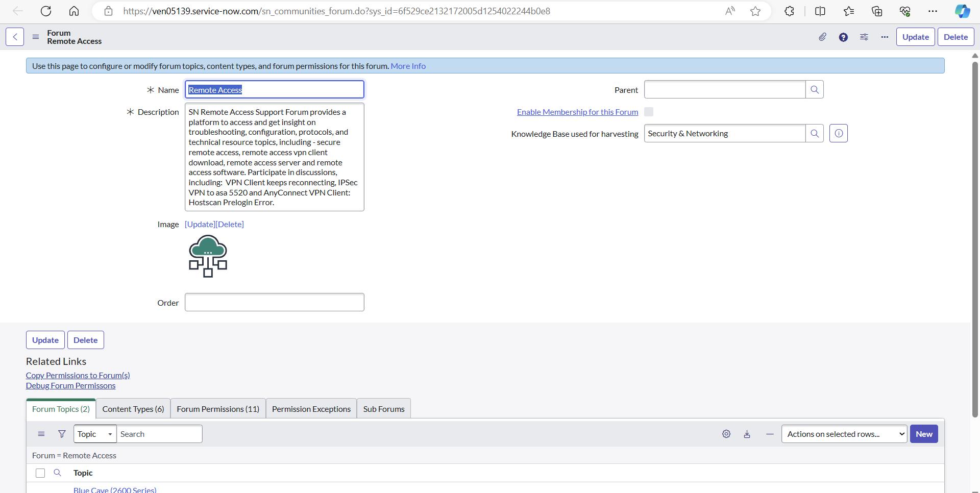The height and width of the screenshot is (493, 980).
Task: View site information lock icon
Action: click(x=108, y=11)
